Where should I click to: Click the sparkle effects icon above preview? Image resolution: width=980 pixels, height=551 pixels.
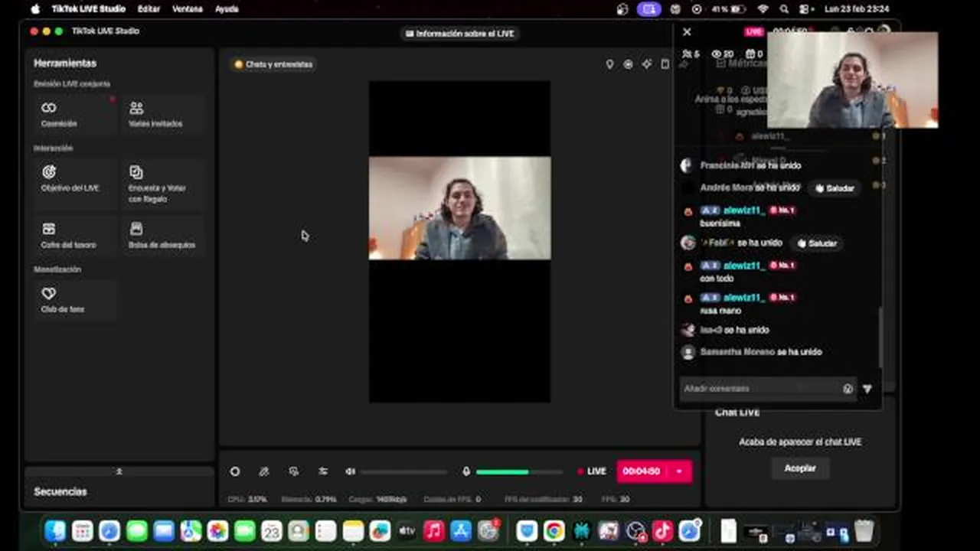[x=647, y=64]
